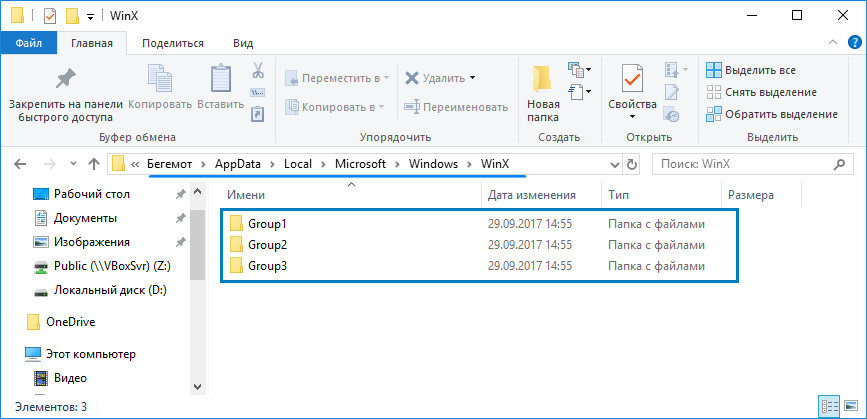Collapse the ribbon with the chevron
The image size is (867, 419).
pyautogui.click(x=833, y=43)
